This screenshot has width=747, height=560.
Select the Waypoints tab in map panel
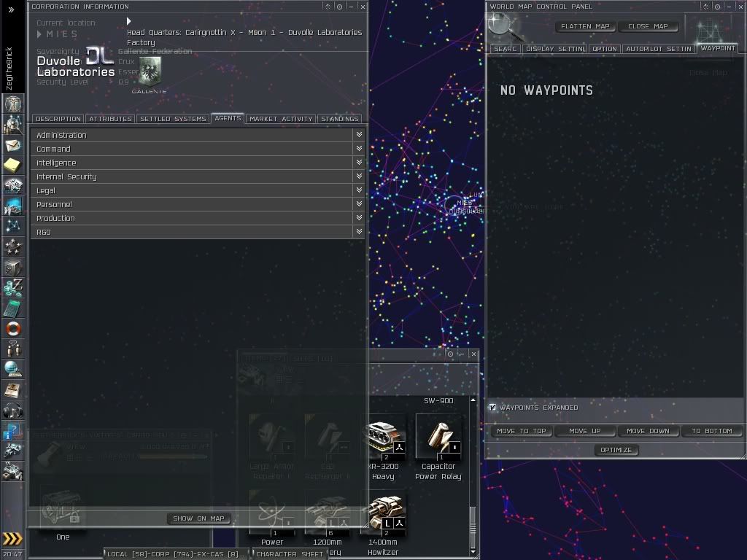pyautogui.click(x=718, y=48)
